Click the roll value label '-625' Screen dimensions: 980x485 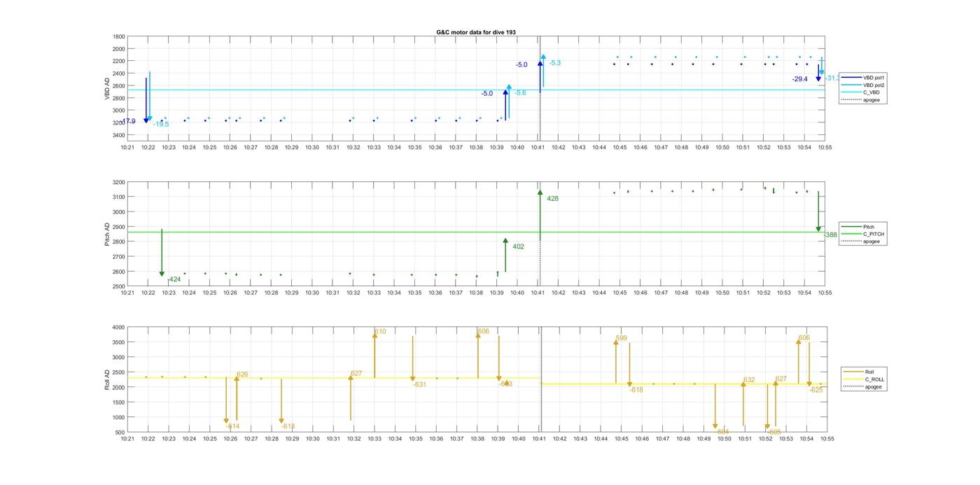[816, 390]
